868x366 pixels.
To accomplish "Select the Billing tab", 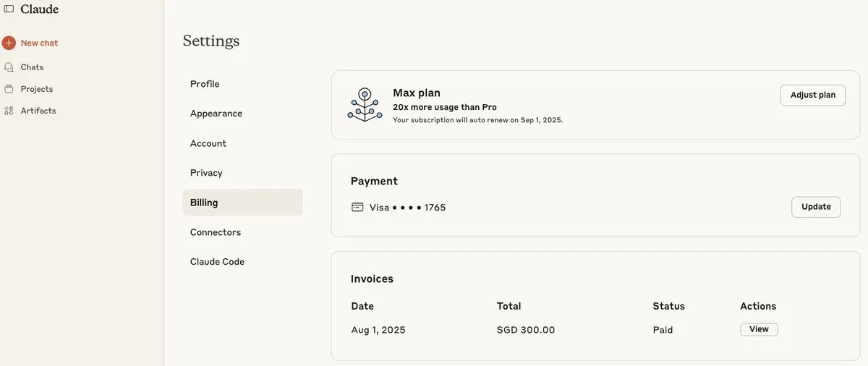I will click(x=242, y=203).
